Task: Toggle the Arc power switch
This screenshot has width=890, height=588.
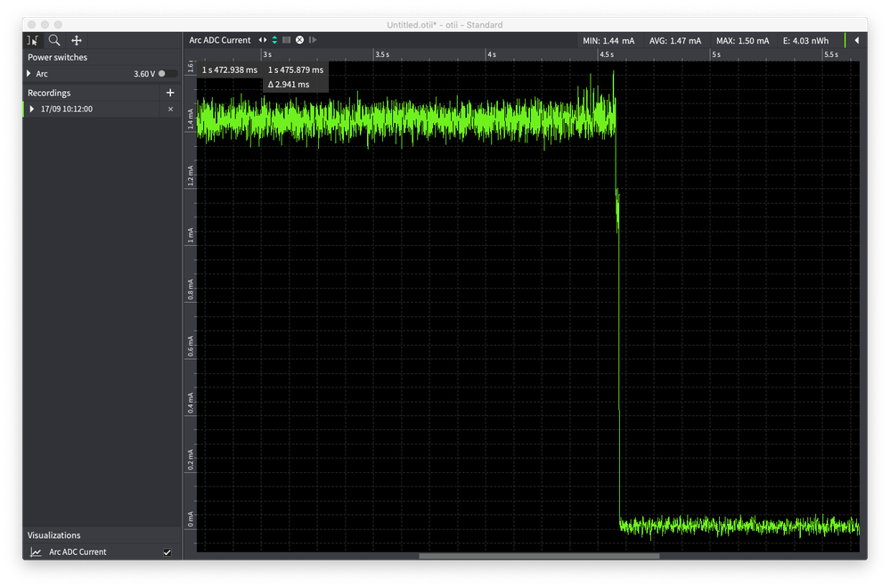Action: 167,74
